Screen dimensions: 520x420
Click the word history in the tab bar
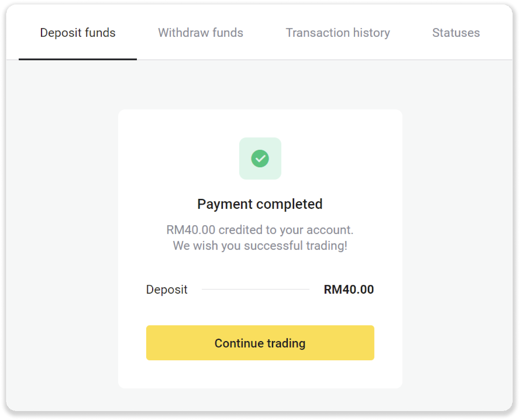click(x=371, y=33)
